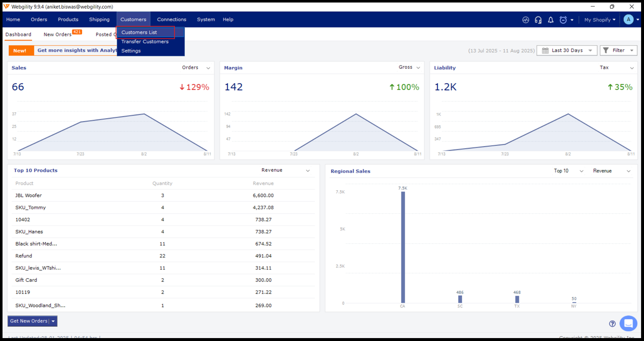Expand the My Shopify store dropdown

(x=599, y=20)
